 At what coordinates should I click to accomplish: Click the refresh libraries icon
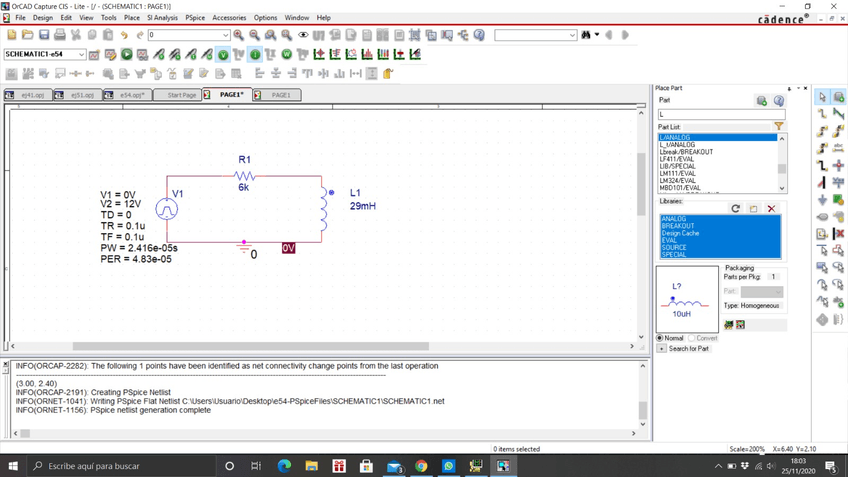[x=736, y=208]
